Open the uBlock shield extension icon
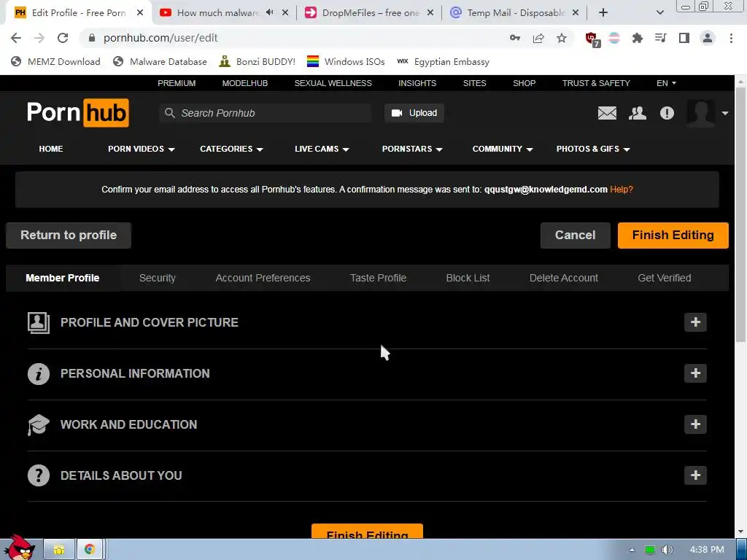 592,39
